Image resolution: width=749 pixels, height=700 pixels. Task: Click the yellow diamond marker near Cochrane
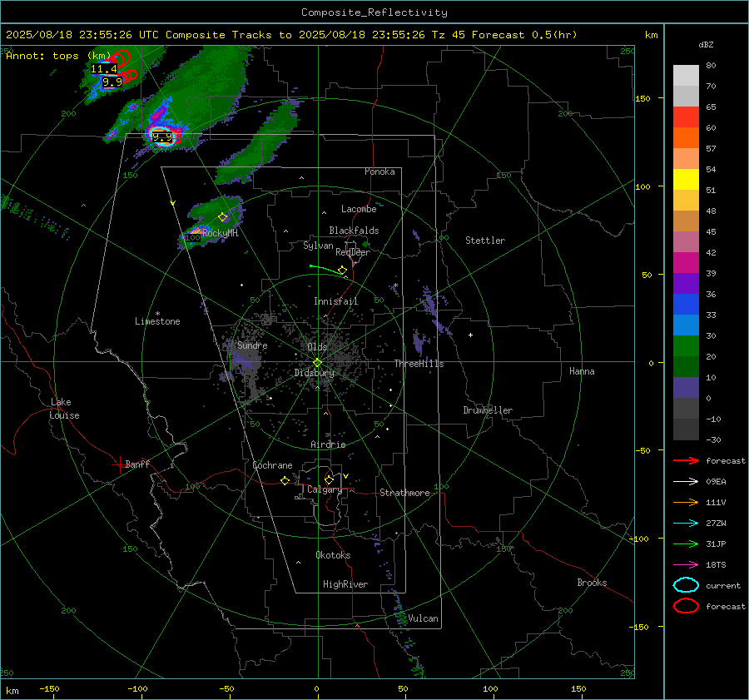(285, 481)
